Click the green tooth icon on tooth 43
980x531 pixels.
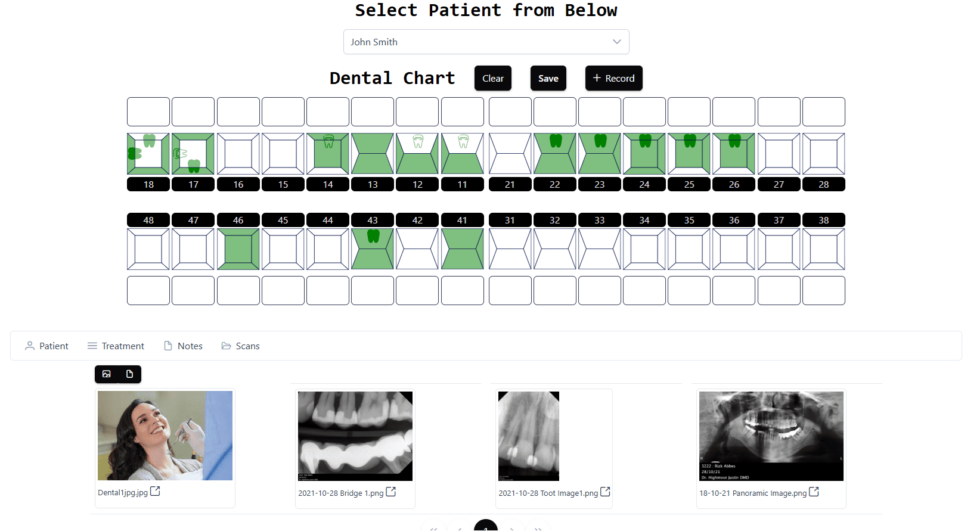[x=373, y=237]
